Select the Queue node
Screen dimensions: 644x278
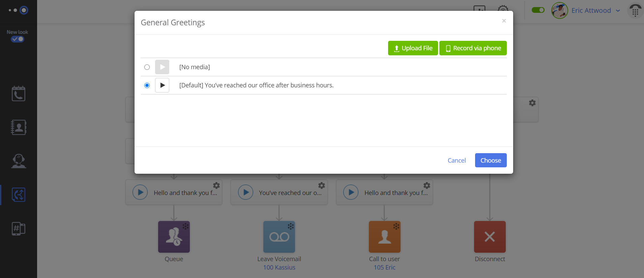[x=174, y=237]
